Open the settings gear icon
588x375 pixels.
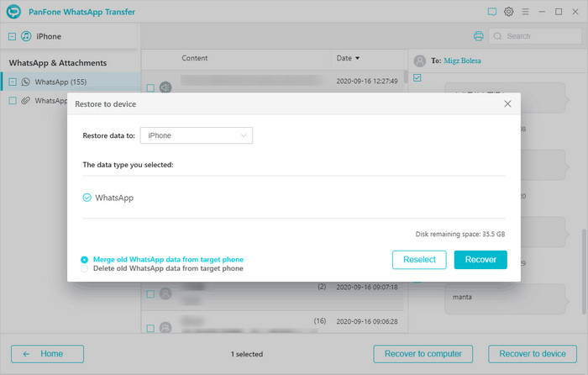(x=508, y=12)
